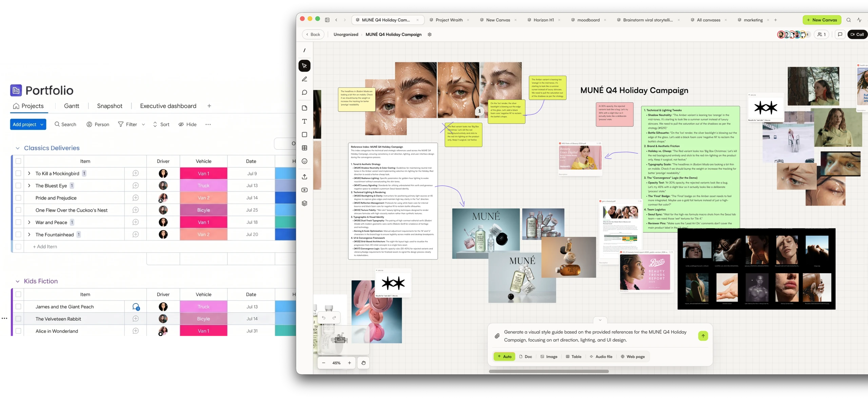Expand subitems of To Kill a Mockingbird
Screen dimensions: 868x399
coord(29,173)
